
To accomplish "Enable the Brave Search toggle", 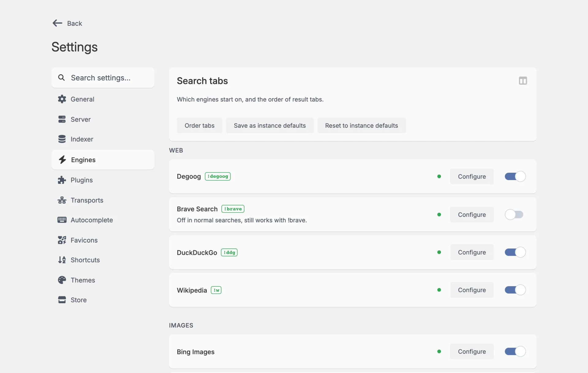I will 514,214.
